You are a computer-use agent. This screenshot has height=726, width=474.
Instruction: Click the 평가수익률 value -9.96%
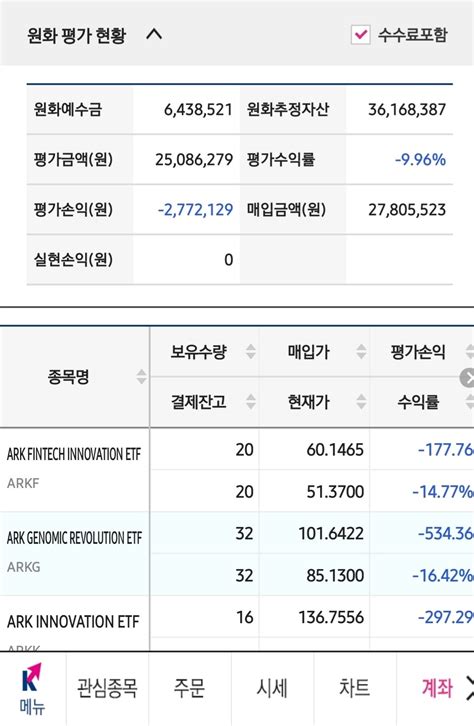coord(420,160)
